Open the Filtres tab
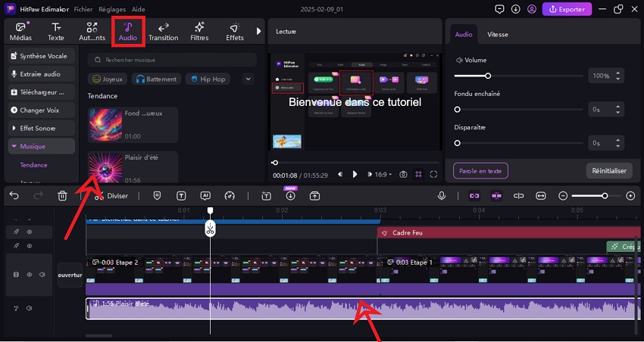 tap(199, 32)
